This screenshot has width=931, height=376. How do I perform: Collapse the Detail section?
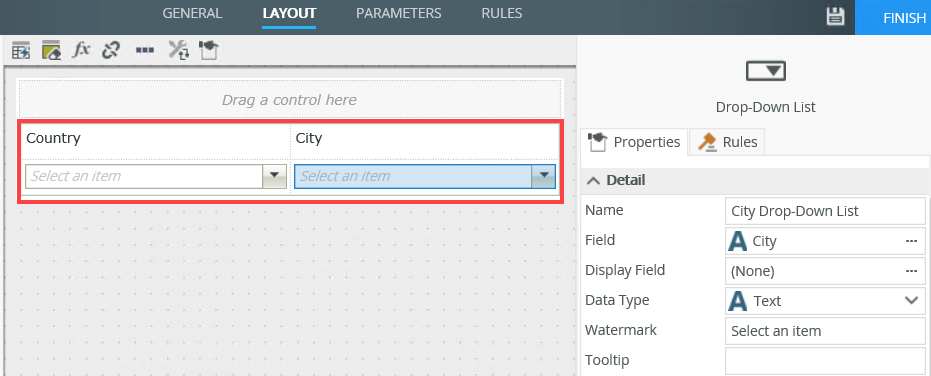coord(594,181)
